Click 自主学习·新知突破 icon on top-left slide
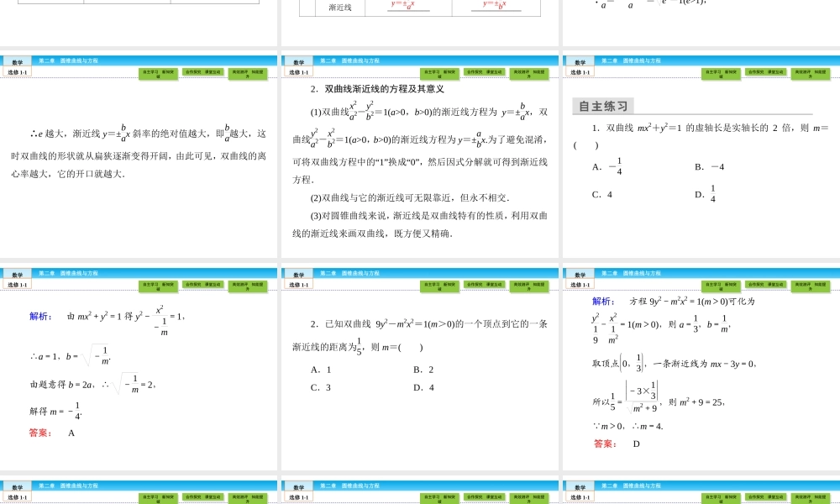840x504 pixels. click(160, 73)
